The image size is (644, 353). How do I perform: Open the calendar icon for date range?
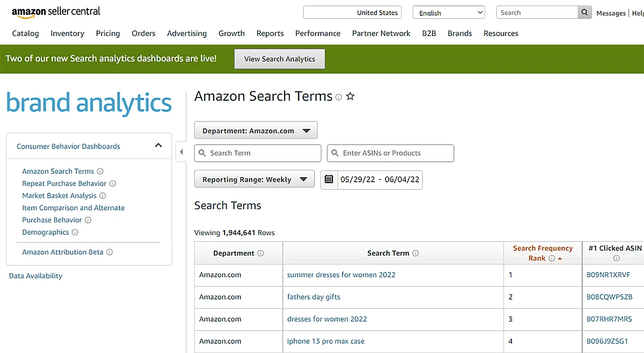click(329, 179)
